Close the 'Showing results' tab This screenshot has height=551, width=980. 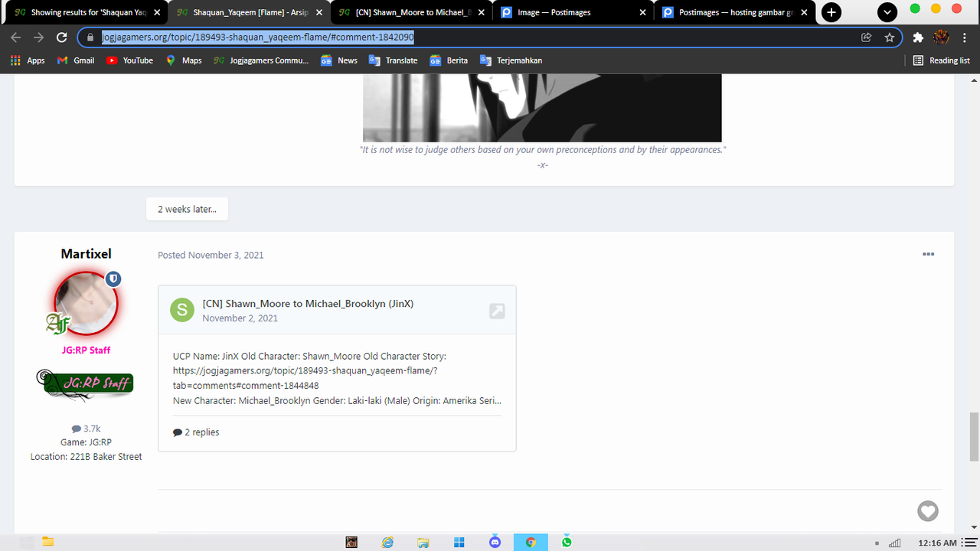coord(157,12)
